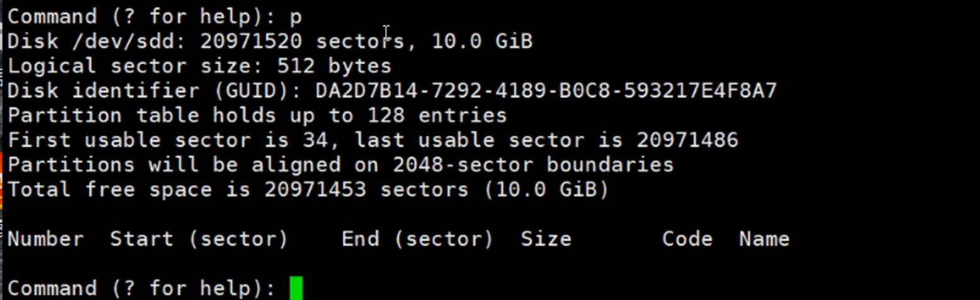Click the Number column header

pos(45,239)
